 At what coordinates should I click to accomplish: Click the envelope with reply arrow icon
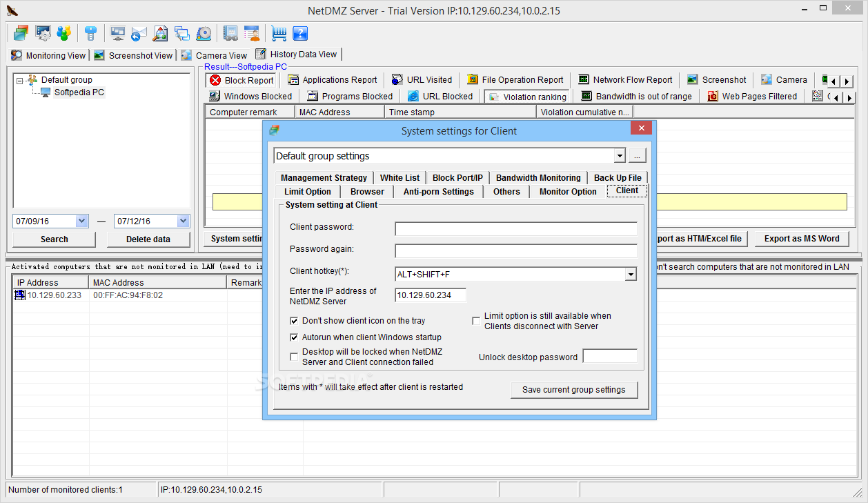pos(139,32)
